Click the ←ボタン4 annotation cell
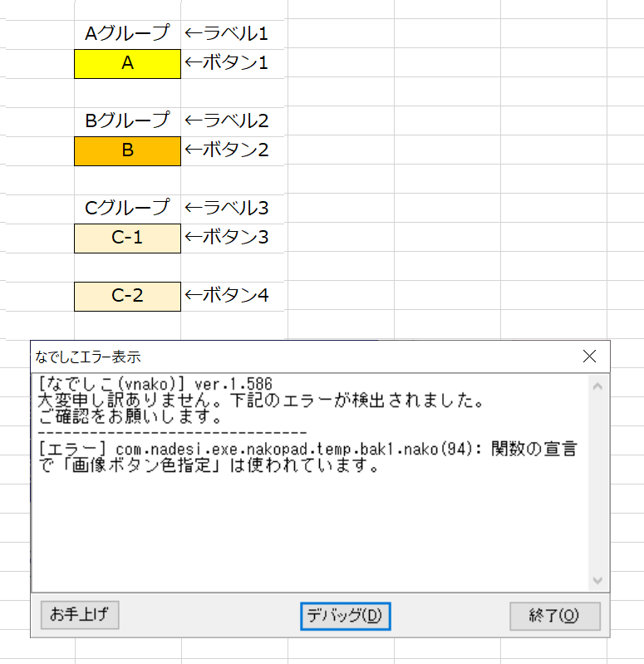This screenshot has height=664, width=644. (227, 296)
